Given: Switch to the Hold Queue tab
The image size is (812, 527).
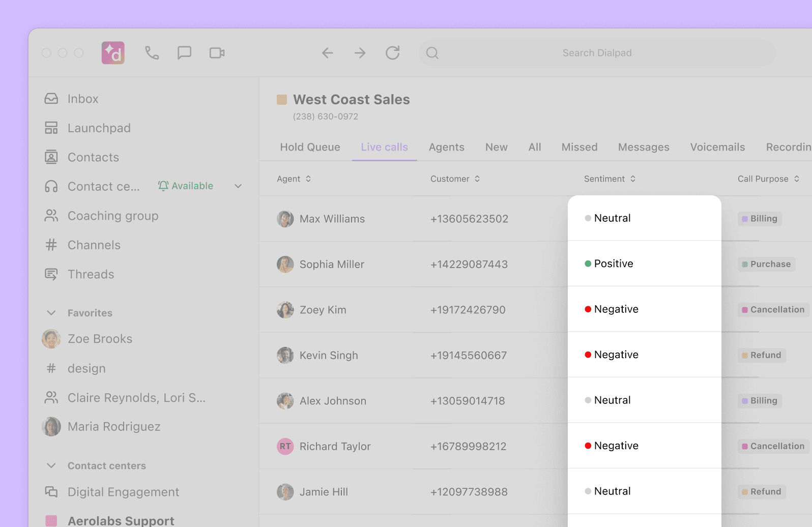Looking at the screenshot, I should (310, 148).
